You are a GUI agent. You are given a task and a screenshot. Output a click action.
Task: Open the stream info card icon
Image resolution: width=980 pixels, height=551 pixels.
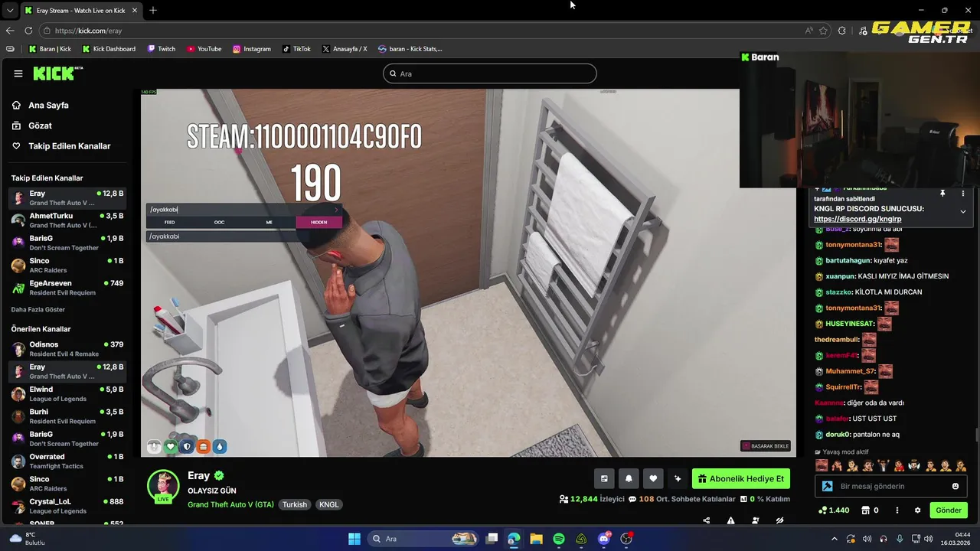pyautogui.click(x=604, y=479)
